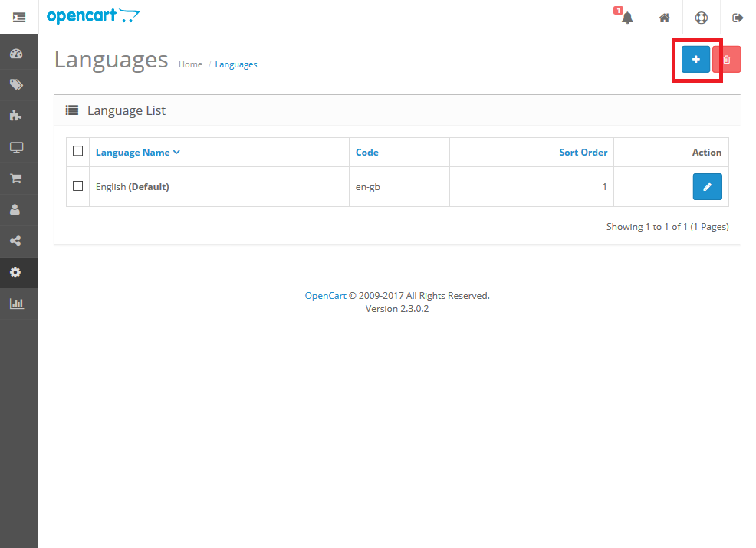Open Extensions puzzle icon in sidebar
This screenshot has width=756, height=548.
pos(16,116)
